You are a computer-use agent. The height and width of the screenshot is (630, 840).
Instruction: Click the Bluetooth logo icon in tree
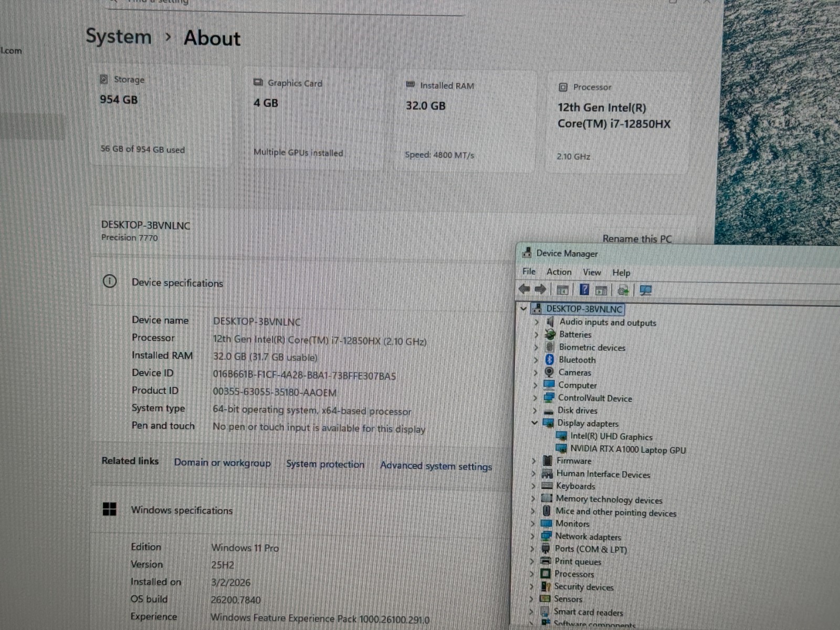(549, 360)
